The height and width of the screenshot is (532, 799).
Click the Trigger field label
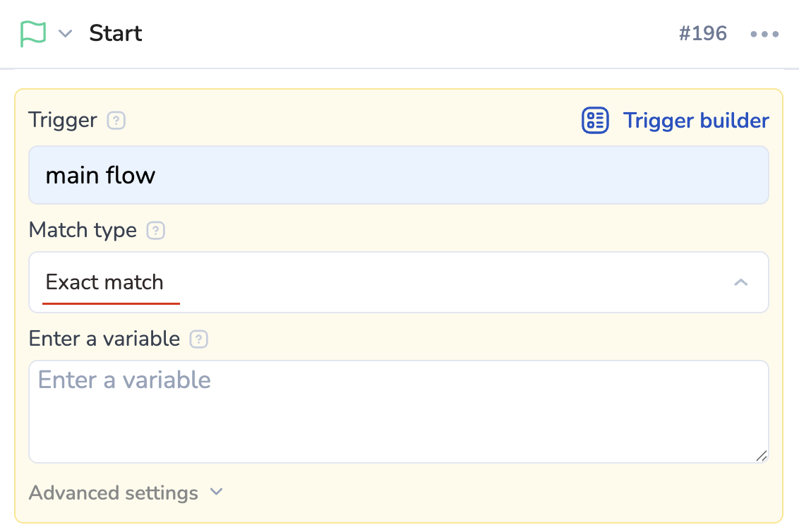tap(63, 121)
